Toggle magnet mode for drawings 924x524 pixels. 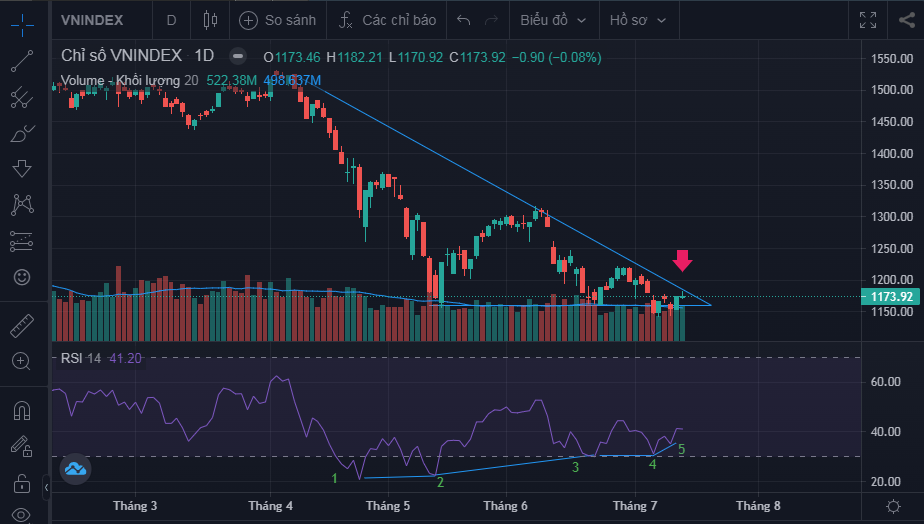22,410
